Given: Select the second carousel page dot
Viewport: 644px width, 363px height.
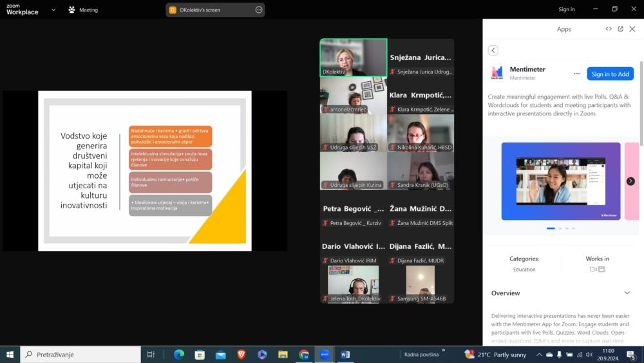Looking at the screenshot, I should click(560, 228).
